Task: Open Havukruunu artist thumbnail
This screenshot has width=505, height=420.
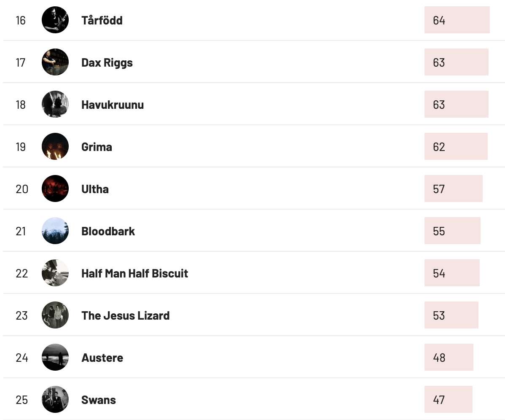Action: pos(55,104)
